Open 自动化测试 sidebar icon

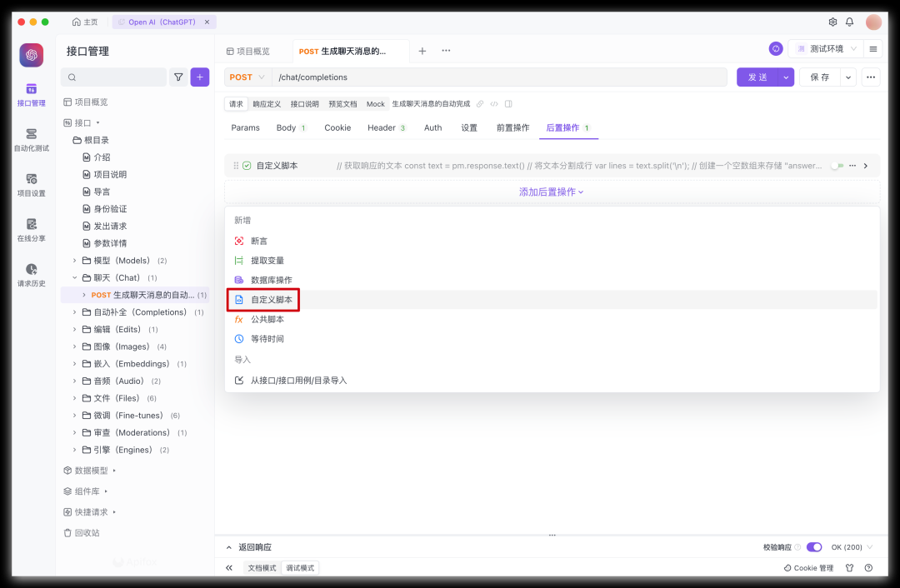pyautogui.click(x=32, y=139)
